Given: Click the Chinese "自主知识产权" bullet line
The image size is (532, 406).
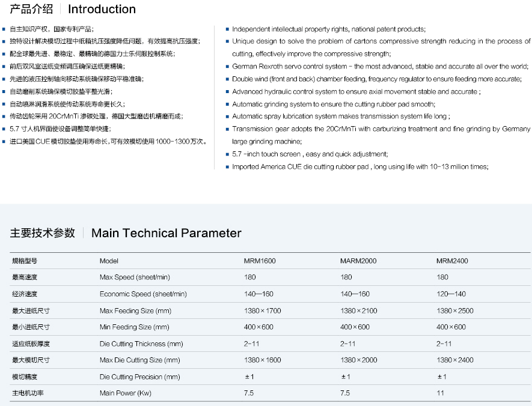Looking at the screenshot, I should (x=52, y=29).
